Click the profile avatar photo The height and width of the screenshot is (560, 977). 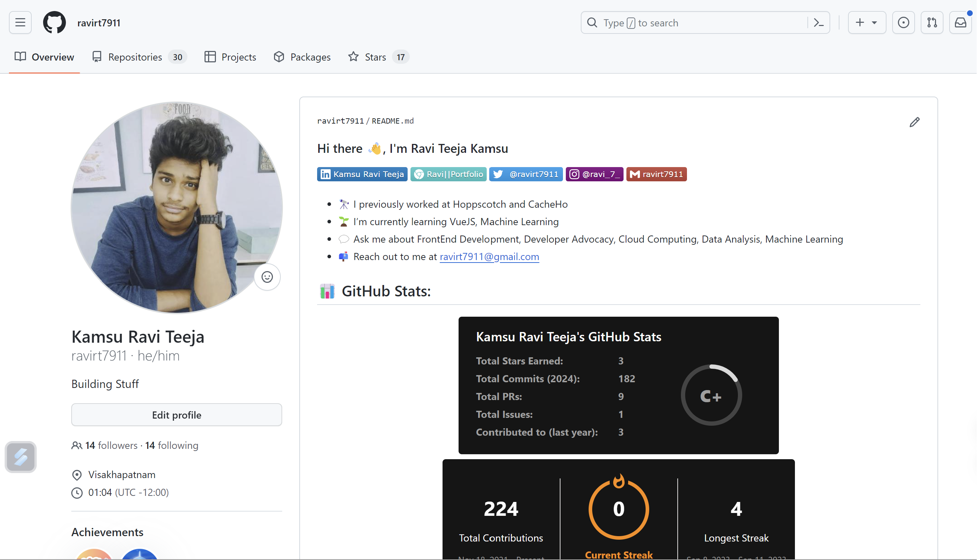tap(177, 208)
